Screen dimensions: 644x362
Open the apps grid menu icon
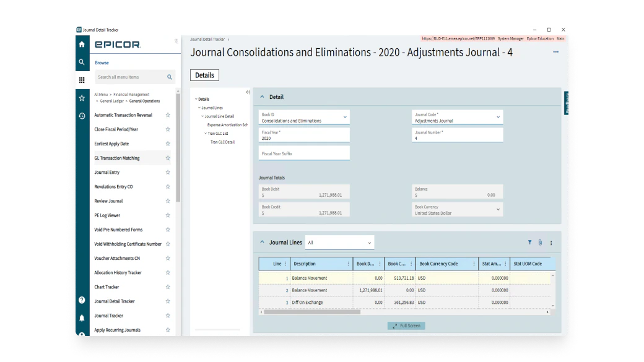(x=82, y=80)
